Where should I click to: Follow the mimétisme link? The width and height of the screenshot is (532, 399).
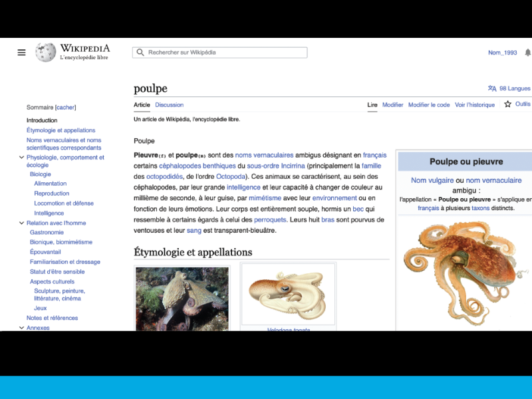point(265,198)
